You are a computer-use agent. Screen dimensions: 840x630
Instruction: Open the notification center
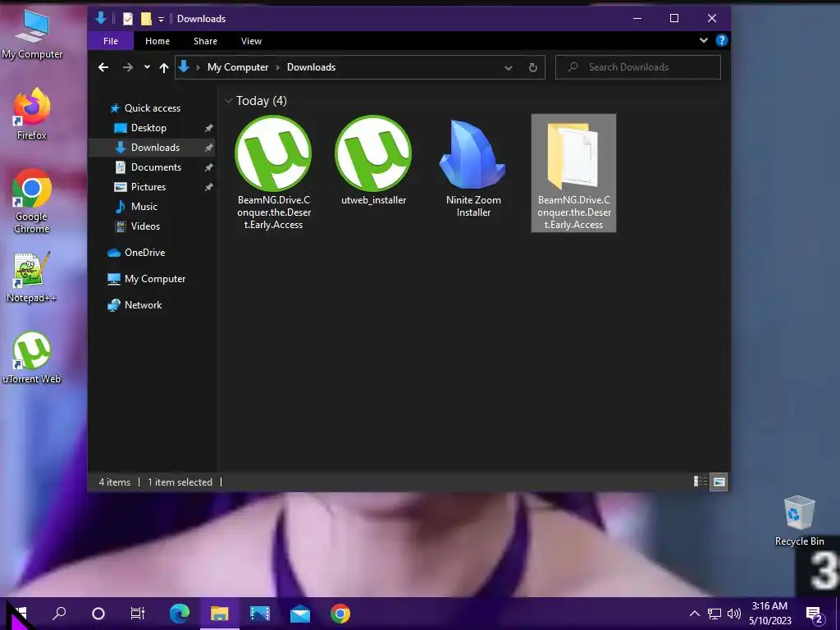[x=815, y=614]
